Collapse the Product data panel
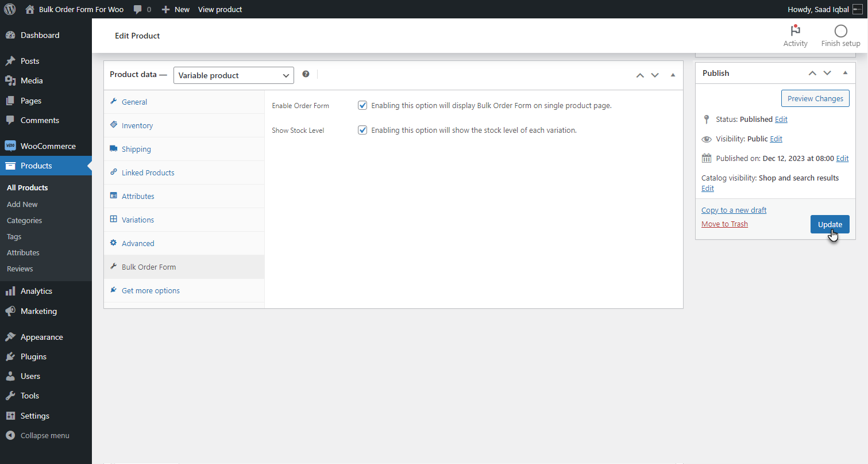Image resolution: width=868 pixels, height=464 pixels. point(673,75)
